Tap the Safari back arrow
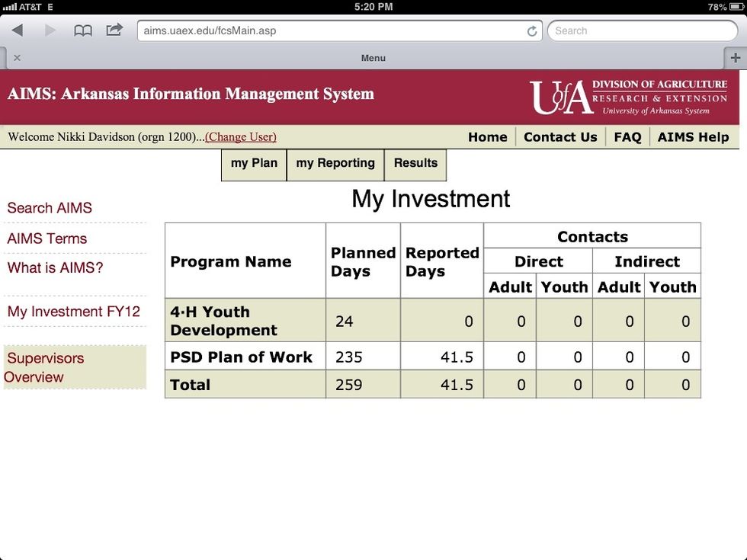 18,30
